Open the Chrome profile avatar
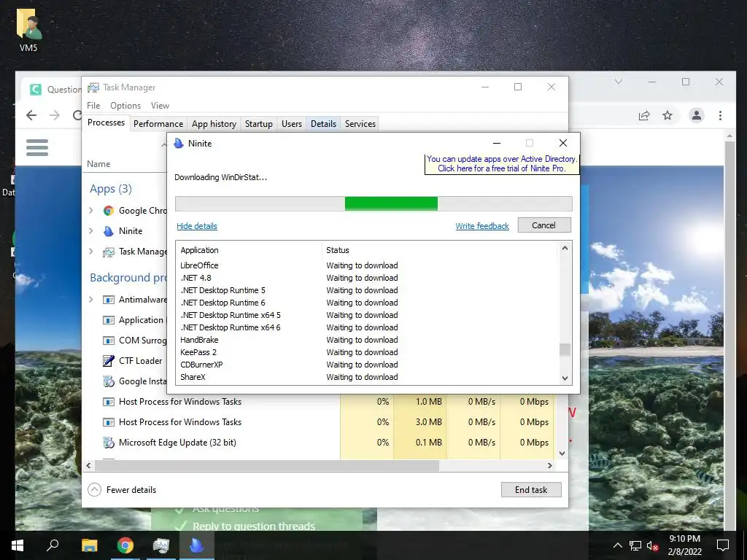The height and width of the screenshot is (560, 747). tap(697, 115)
